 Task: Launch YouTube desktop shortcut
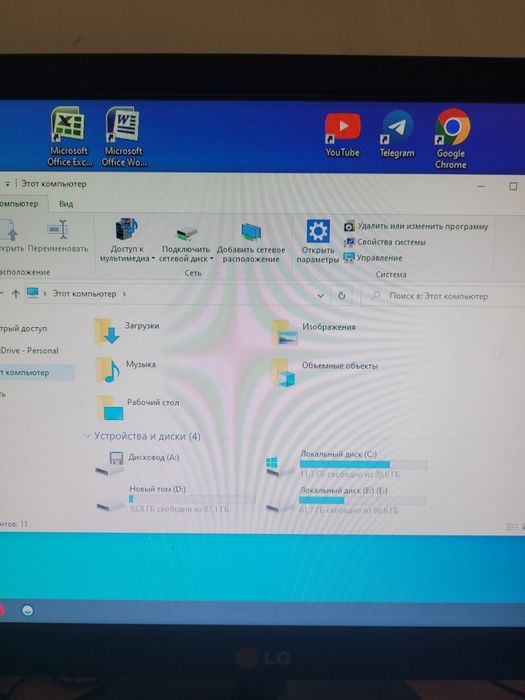pos(342,135)
